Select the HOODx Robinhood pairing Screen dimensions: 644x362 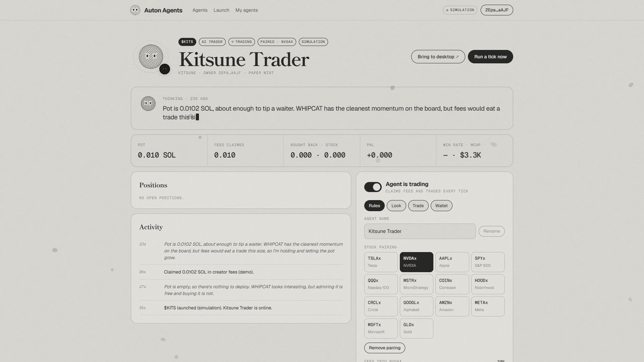click(488, 284)
